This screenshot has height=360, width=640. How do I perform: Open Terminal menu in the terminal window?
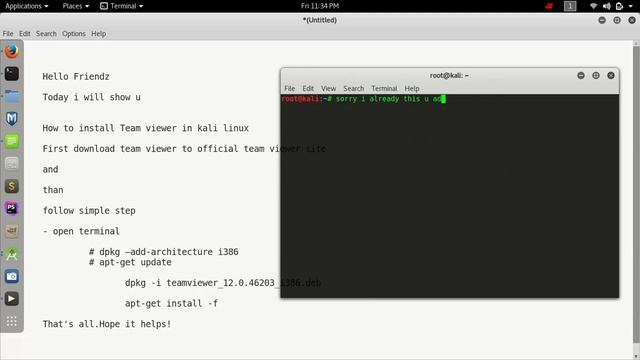tap(384, 88)
